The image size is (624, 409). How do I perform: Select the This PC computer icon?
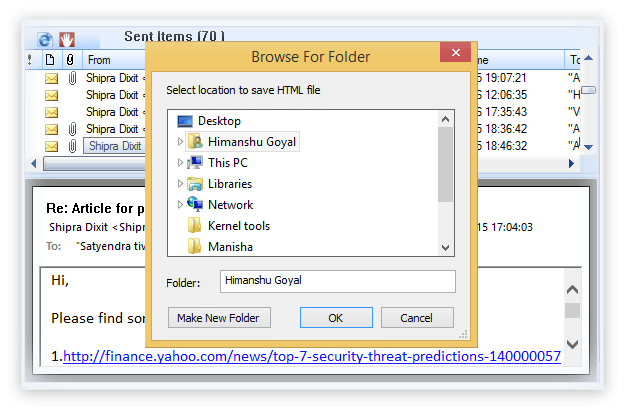[195, 162]
